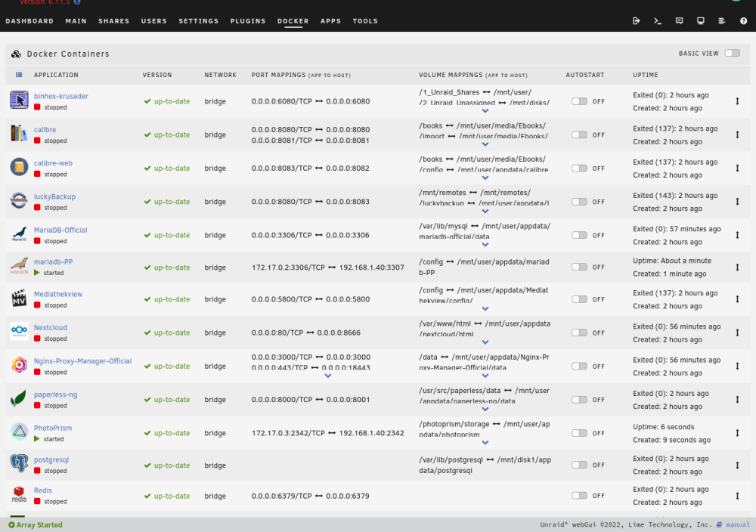Click the help question mark icon
Image resolution: width=756 pixels, height=532 pixels.
pyautogui.click(x=743, y=20)
